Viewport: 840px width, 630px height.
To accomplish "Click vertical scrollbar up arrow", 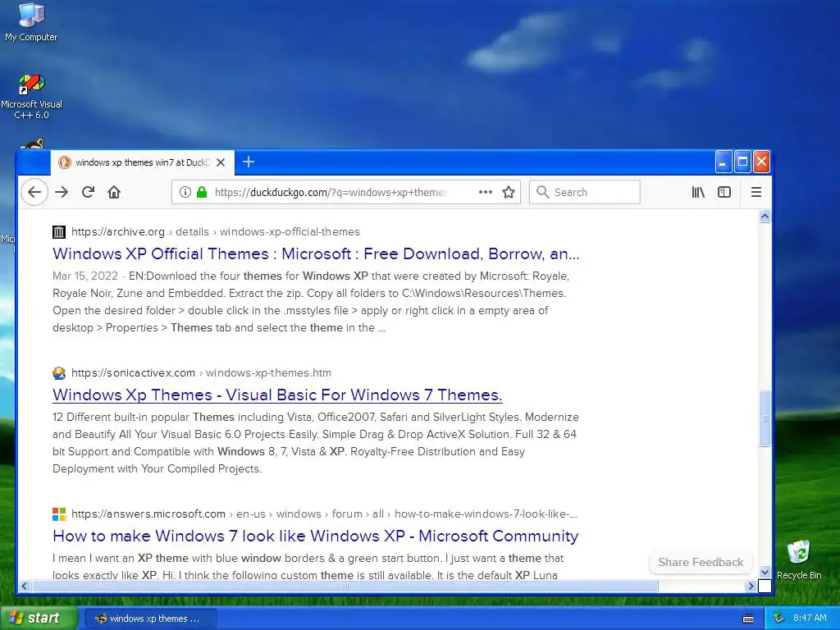I will pos(765,216).
